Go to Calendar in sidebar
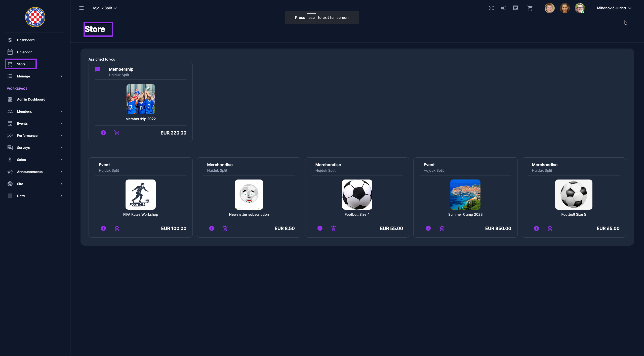Viewport: 644px width, 356px height. tap(24, 52)
